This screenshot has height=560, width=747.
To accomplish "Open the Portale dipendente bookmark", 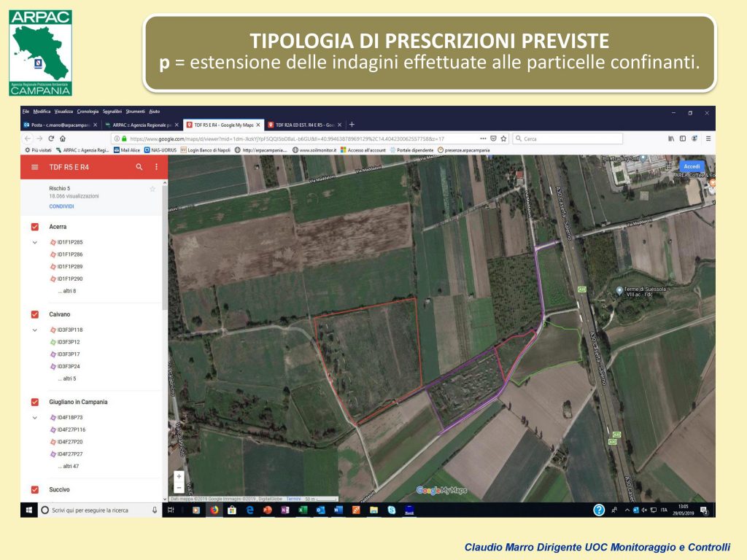I will (411, 150).
